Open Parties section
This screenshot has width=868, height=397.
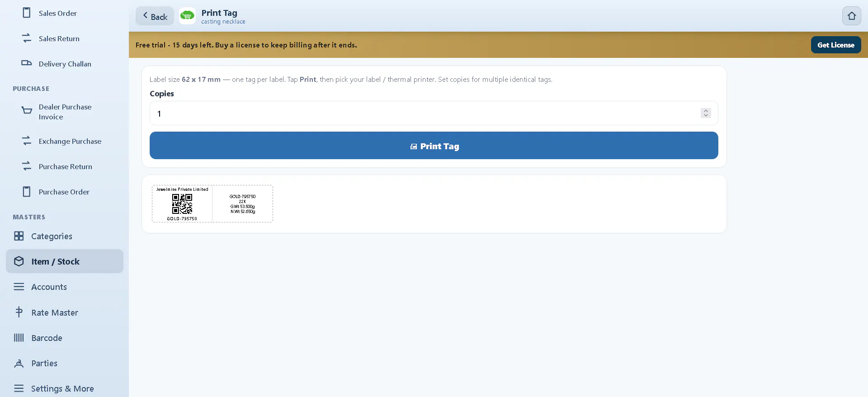coord(64,363)
